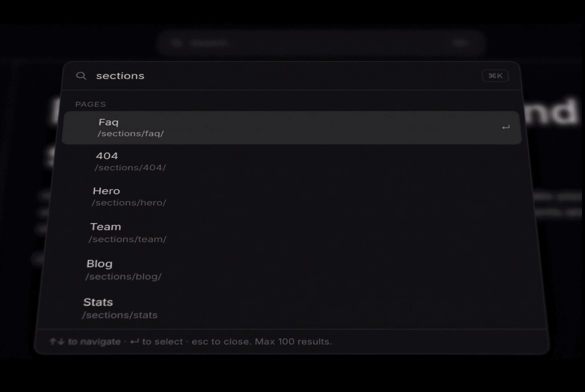Click the /sections/blog/ path text
Viewport: 585px width, 392px height.
click(x=123, y=277)
